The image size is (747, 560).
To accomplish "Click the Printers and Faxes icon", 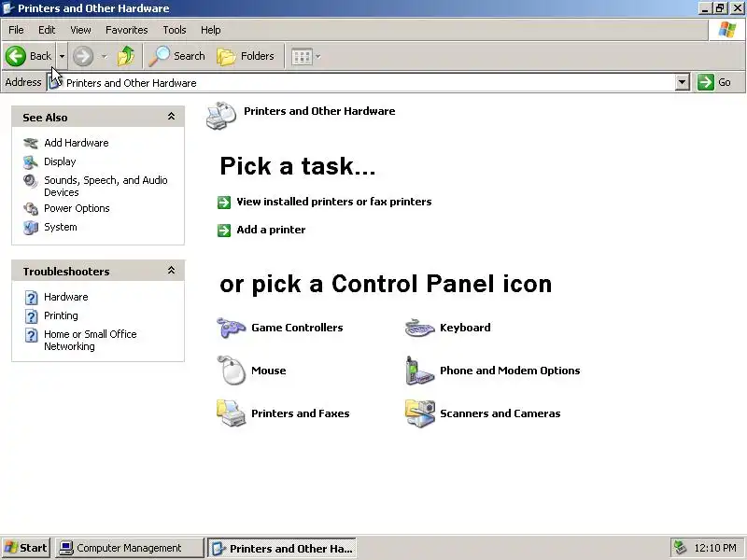I will pos(231,413).
